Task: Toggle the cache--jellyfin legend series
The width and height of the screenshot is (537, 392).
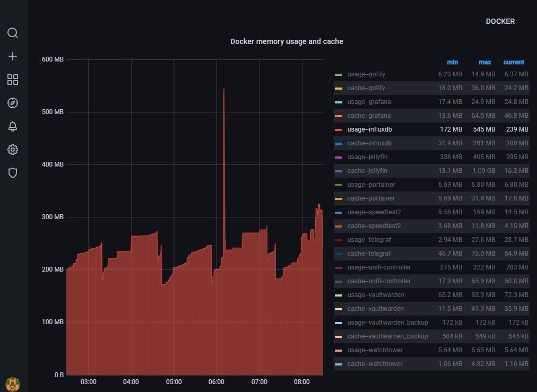Action: point(367,171)
